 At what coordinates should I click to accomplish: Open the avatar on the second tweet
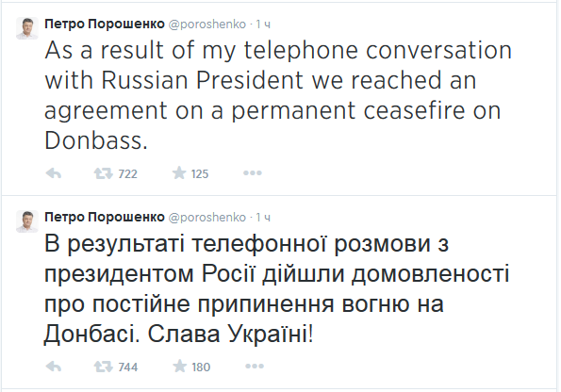(27, 221)
